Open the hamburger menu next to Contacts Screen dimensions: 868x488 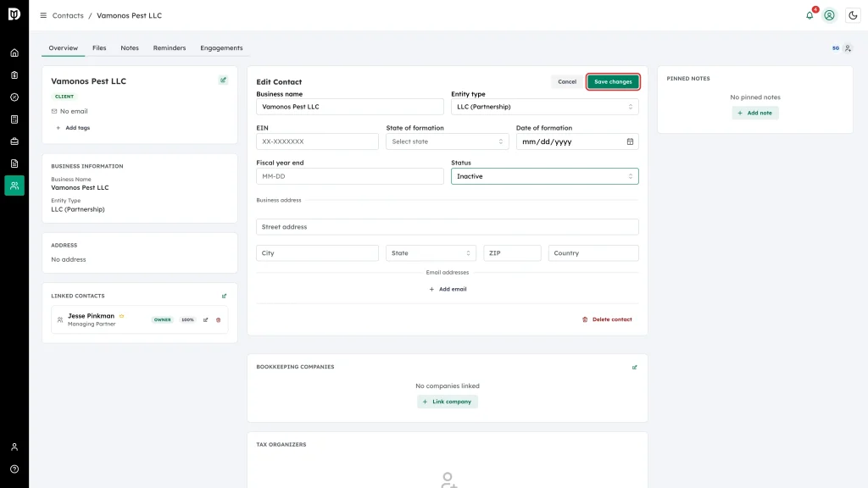click(43, 15)
